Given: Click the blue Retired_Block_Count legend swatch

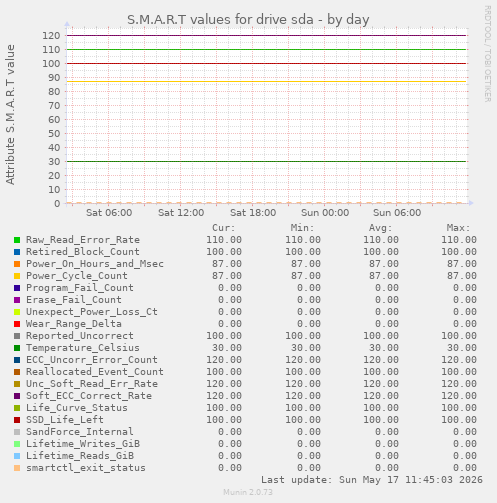Looking at the screenshot, I should click(x=17, y=252).
